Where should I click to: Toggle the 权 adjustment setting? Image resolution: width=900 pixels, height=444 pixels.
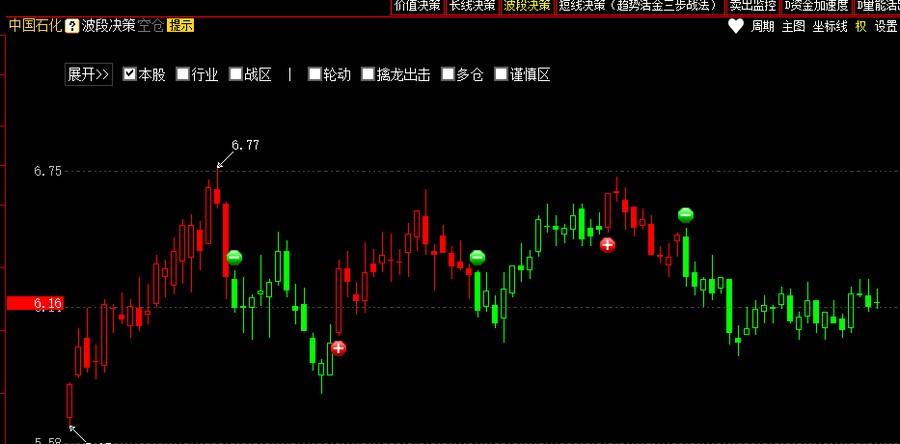click(x=860, y=26)
